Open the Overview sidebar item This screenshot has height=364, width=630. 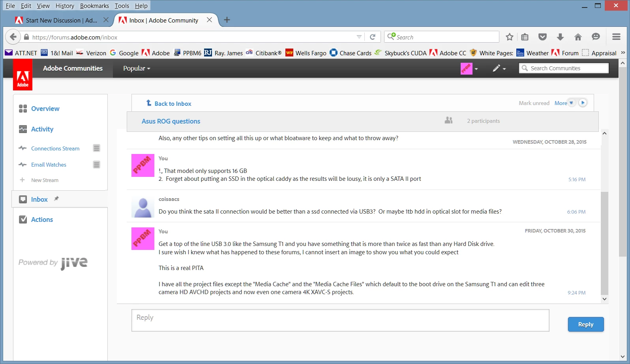click(x=45, y=109)
